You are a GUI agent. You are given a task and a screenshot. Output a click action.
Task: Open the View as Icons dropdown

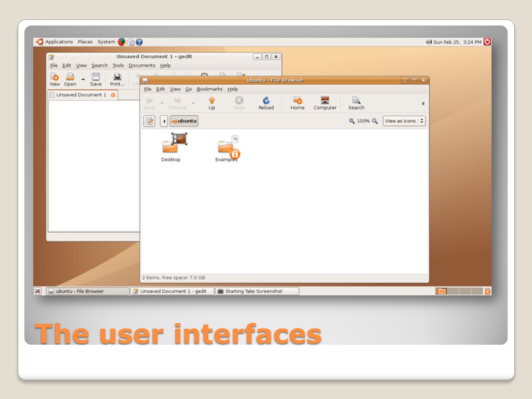[x=404, y=121]
